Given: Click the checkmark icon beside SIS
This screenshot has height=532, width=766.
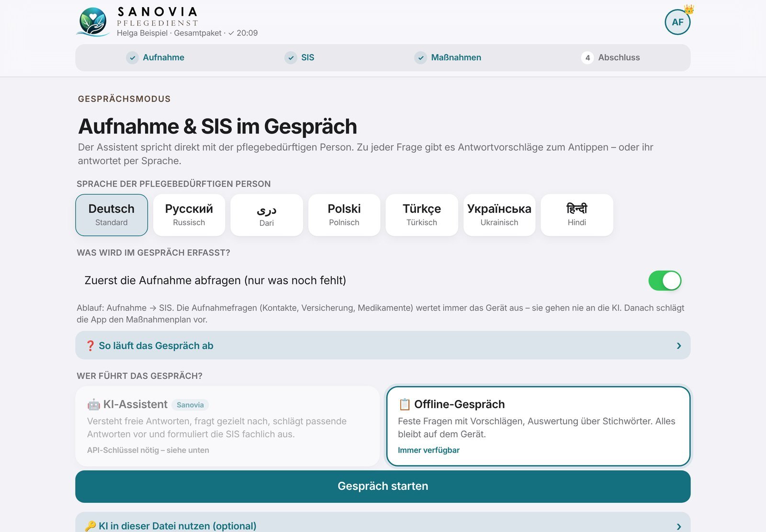Looking at the screenshot, I should click(291, 58).
